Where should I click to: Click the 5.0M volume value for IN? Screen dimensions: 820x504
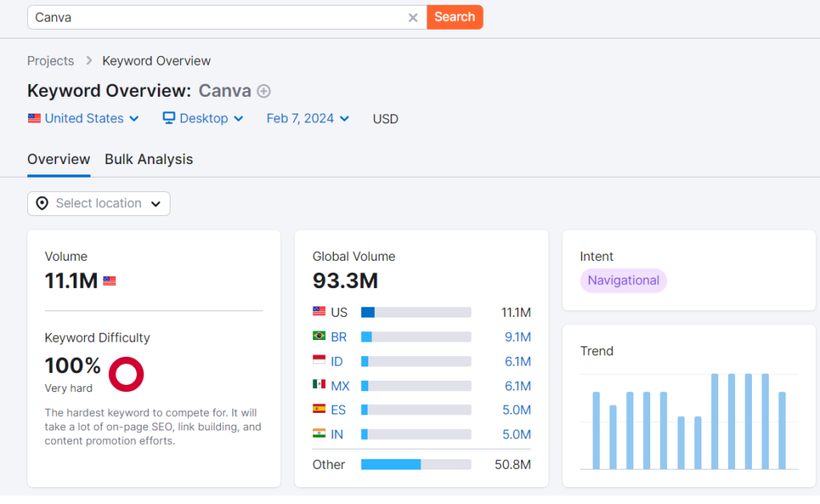[517, 434]
